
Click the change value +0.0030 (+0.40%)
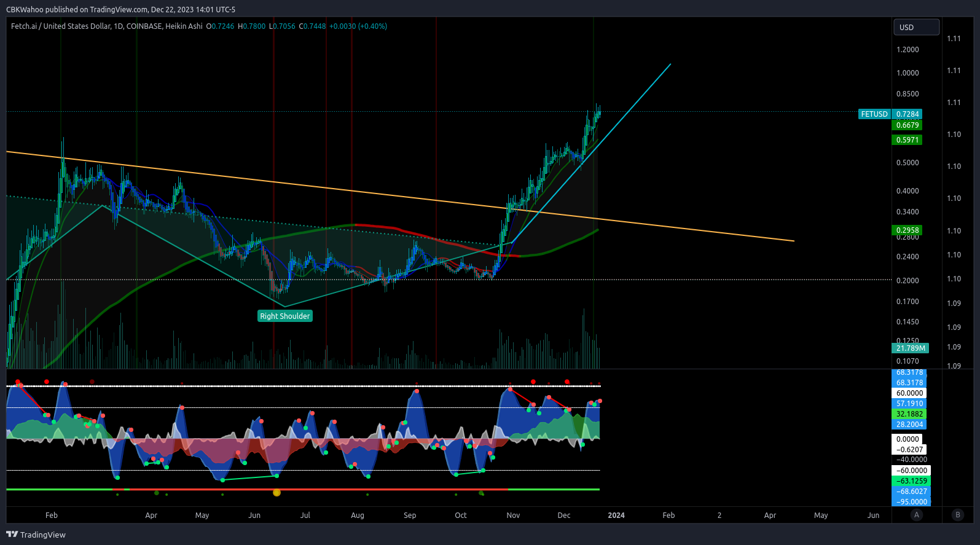(x=358, y=26)
